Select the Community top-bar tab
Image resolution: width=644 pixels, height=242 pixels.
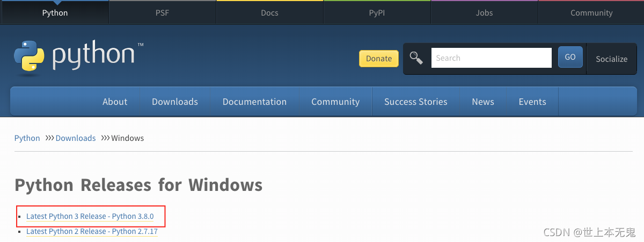(591, 12)
